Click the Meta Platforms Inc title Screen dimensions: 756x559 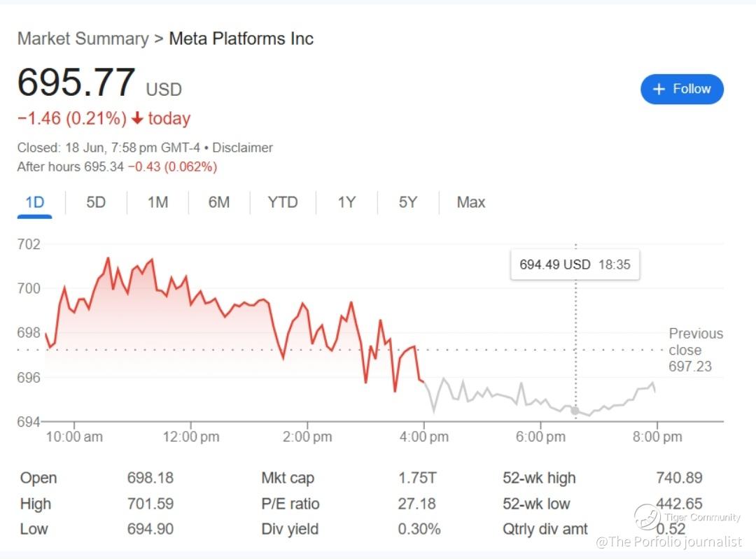coord(241,38)
